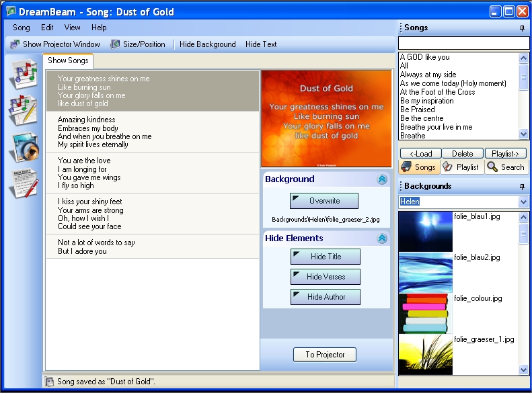The height and width of the screenshot is (393, 532).
Task: Pin the Backgrounds panel
Action: coord(522,186)
